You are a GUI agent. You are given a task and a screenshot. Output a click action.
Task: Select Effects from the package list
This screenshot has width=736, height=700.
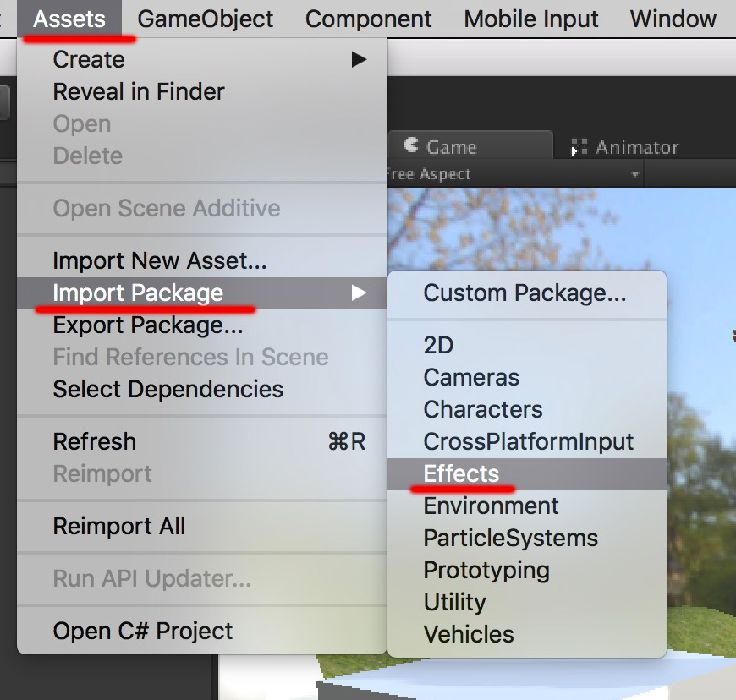pos(527,474)
